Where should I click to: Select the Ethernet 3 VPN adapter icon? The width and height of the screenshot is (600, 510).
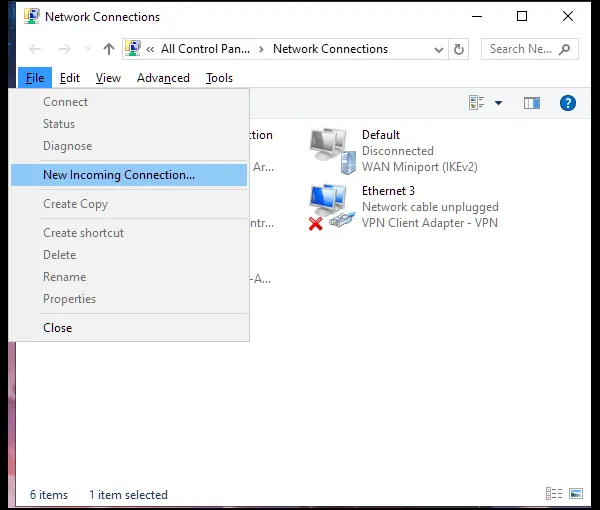[332, 207]
